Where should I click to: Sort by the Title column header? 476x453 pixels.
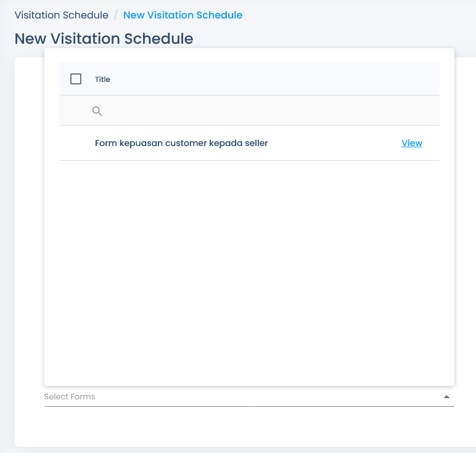pos(102,80)
